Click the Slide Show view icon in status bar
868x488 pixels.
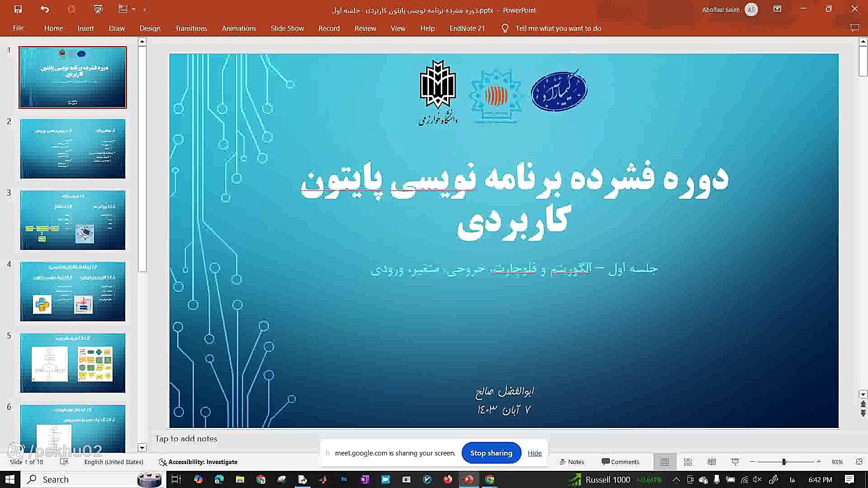click(x=735, y=462)
